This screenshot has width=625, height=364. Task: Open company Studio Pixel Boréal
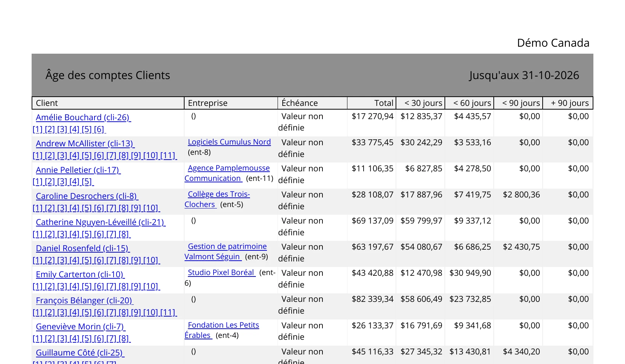point(222,272)
